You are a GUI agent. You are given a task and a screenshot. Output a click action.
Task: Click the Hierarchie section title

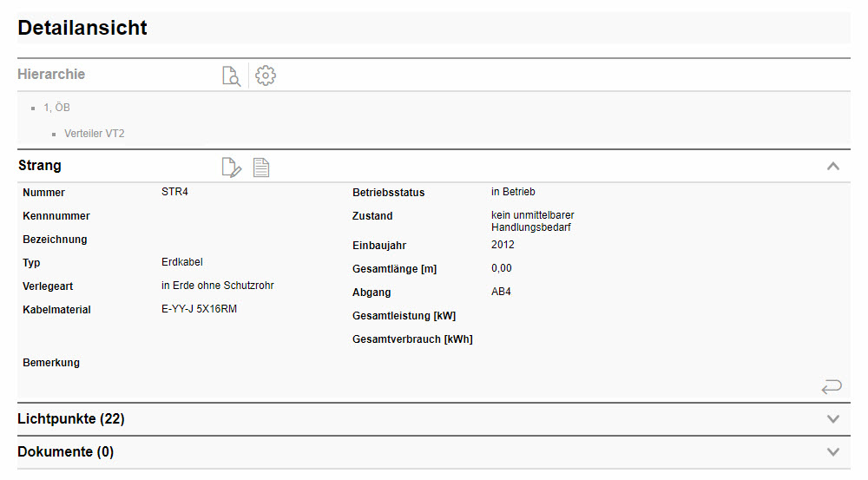coord(51,75)
